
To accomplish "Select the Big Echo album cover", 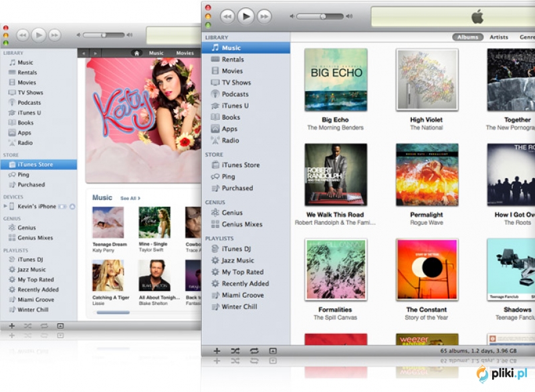I will click(x=336, y=80).
